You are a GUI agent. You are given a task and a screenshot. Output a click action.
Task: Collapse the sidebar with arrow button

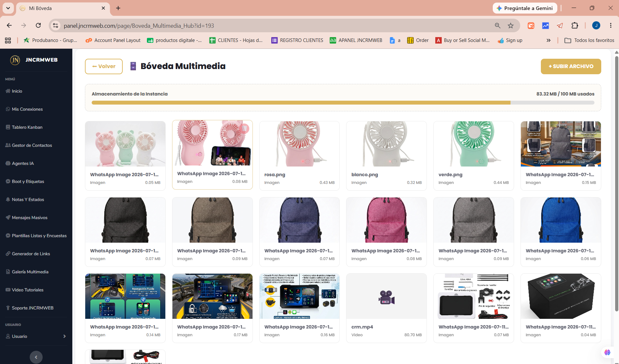point(36,357)
